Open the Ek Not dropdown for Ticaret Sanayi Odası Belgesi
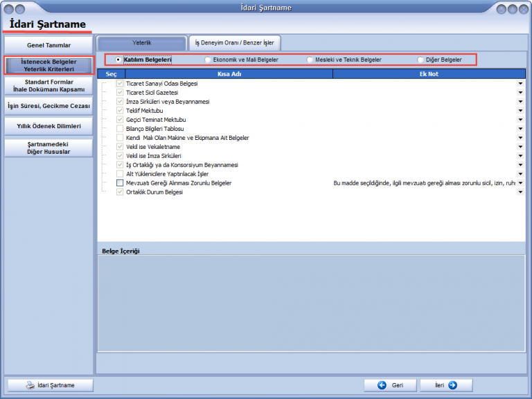Image resolution: width=532 pixels, height=399 pixels. [520, 84]
